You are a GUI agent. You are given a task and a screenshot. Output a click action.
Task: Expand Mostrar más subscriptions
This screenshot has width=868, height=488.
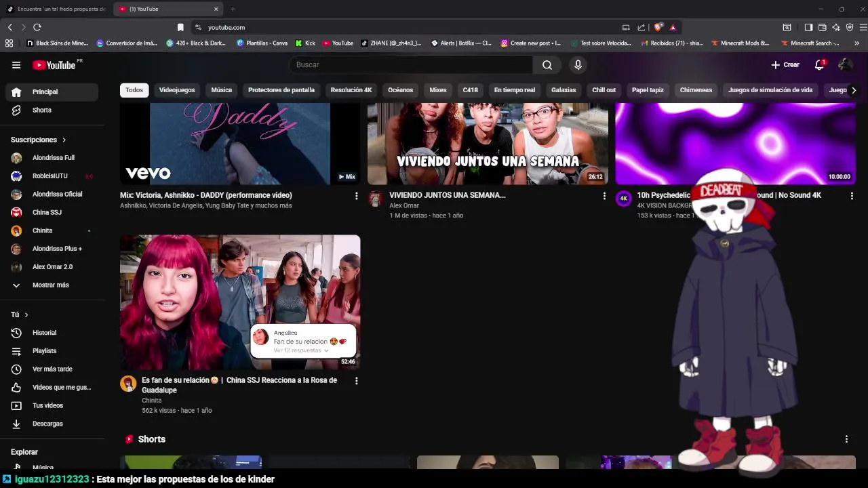(x=52, y=285)
